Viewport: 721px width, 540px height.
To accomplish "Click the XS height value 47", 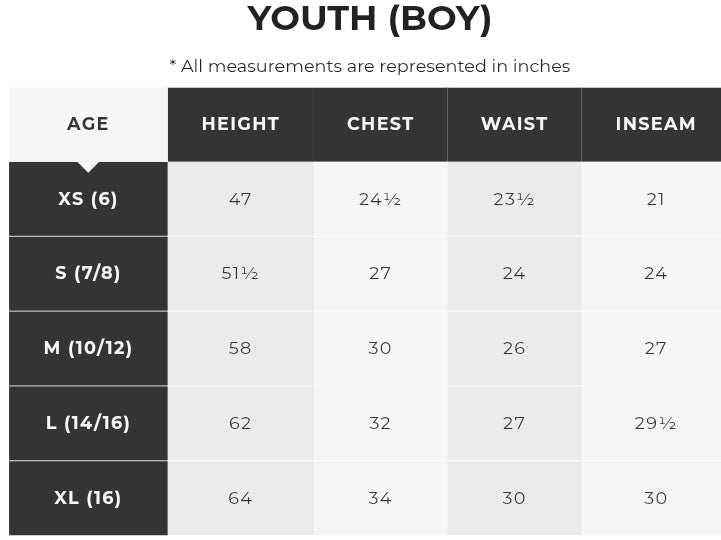I will (x=240, y=199).
